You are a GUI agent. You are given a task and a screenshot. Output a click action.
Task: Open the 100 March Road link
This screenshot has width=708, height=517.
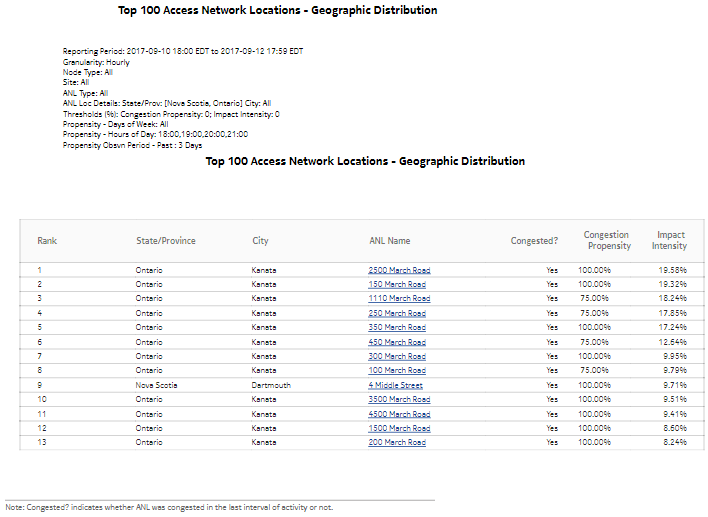pyautogui.click(x=397, y=370)
